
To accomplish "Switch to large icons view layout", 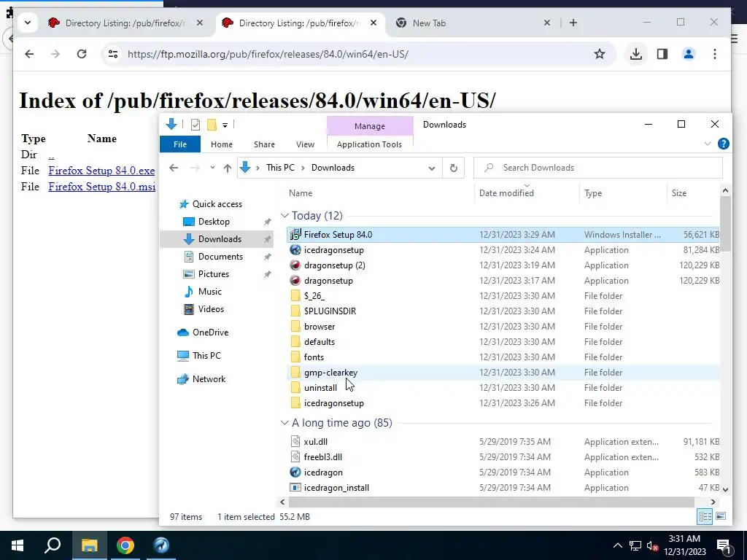I will [721, 517].
